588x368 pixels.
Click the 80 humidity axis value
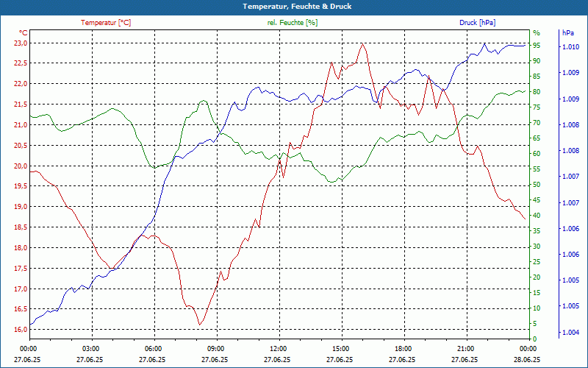537,91
